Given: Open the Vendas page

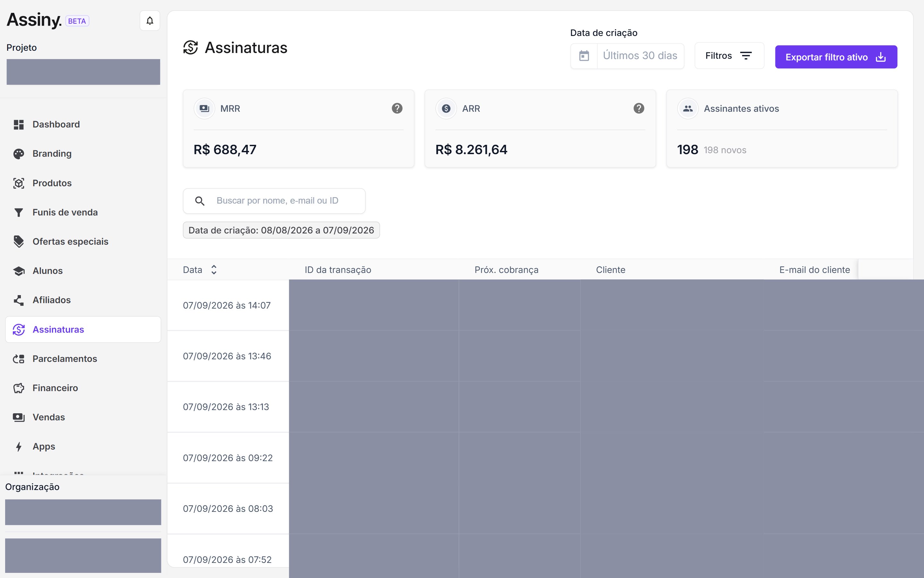Looking at the screenshot, I should [x=83, y=417].
